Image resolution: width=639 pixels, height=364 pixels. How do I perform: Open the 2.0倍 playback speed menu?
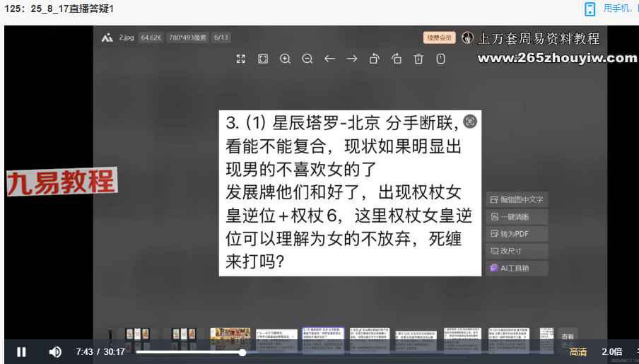pos(611,352)
